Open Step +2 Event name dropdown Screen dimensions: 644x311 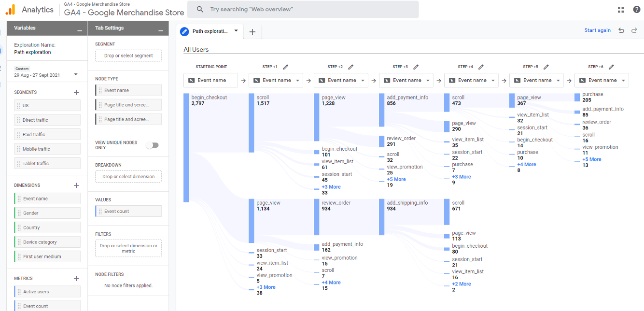point(363,81)
